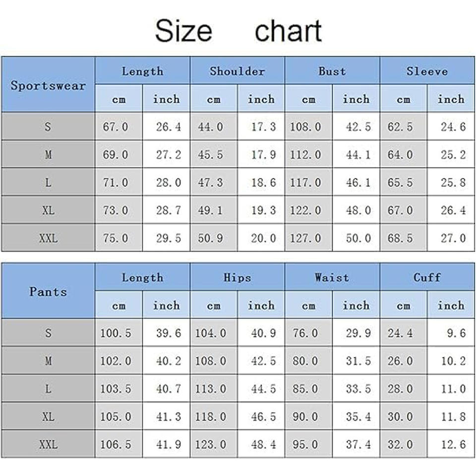Select the 118.0 hips value for XL

click(210, 416)
